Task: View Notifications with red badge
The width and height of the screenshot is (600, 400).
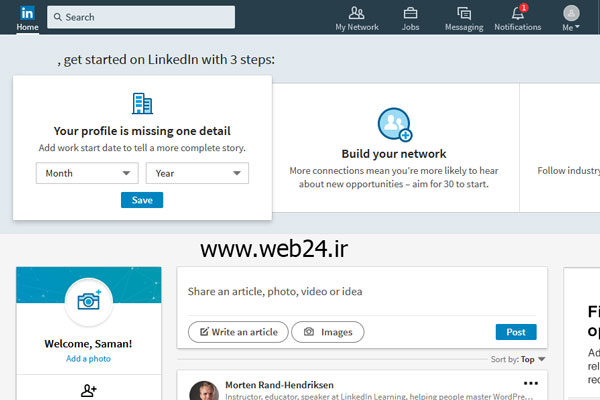Action: tap(517, 18)
